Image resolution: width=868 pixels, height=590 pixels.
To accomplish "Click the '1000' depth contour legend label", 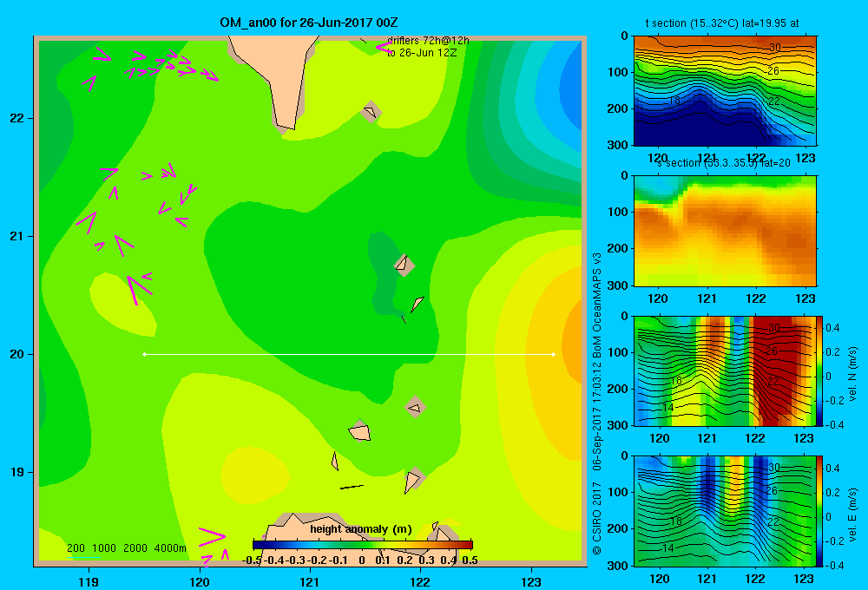I will pyautogui.click(x=104, y=548).
